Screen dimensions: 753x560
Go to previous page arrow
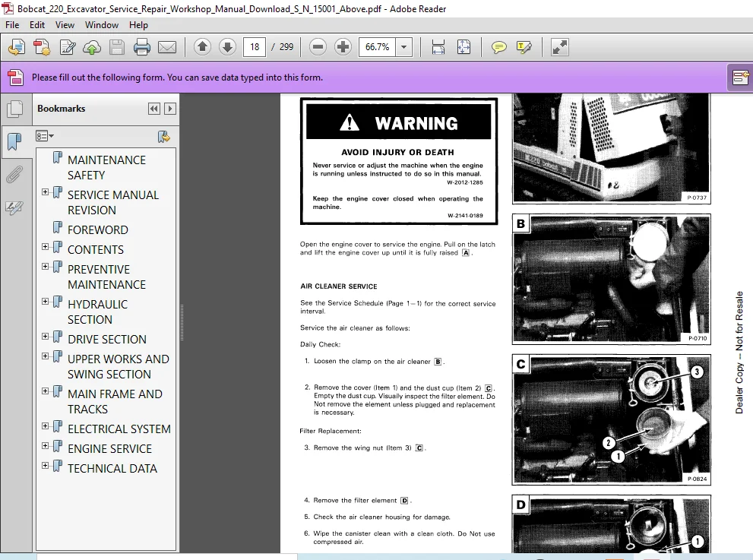[202, 46]
